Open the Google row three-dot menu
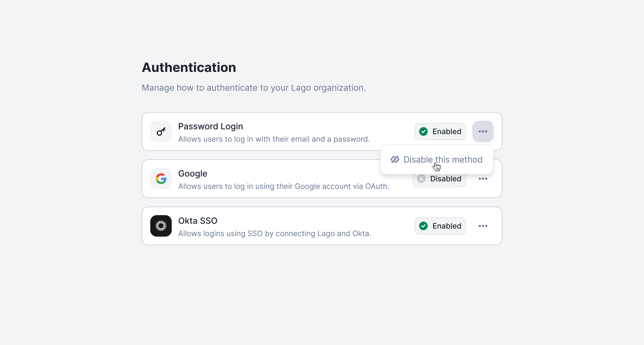644x345 pixels. [483, 179]
